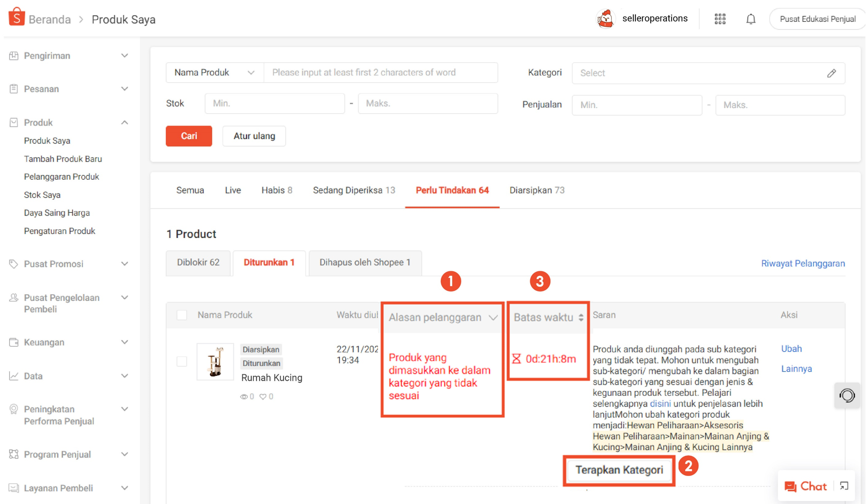Open the Nama Produk search type dropdown
This screenshot has width=867, height=504.
(x=215, y=73)
